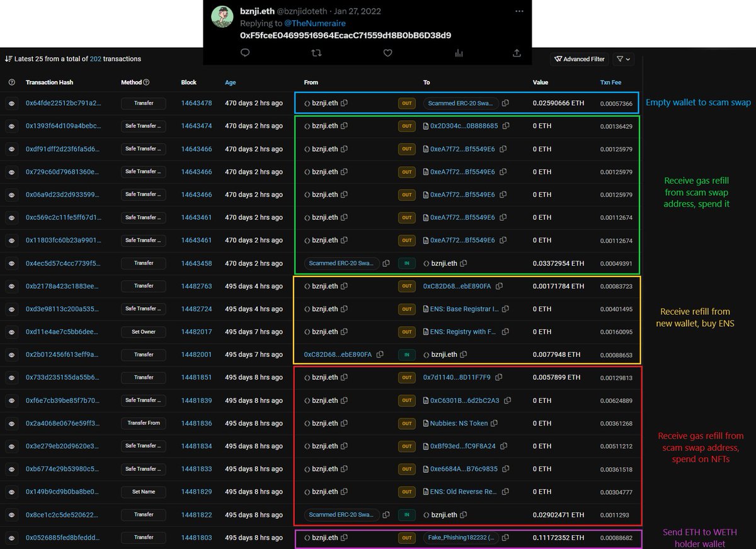Toggle Age column date format

click(x=231, y=82)
